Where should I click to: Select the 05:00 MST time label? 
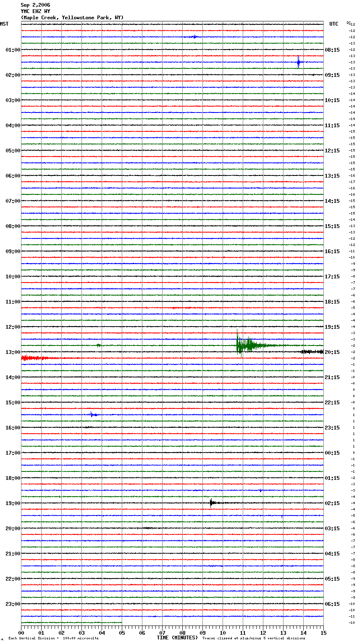coord(13,151)
